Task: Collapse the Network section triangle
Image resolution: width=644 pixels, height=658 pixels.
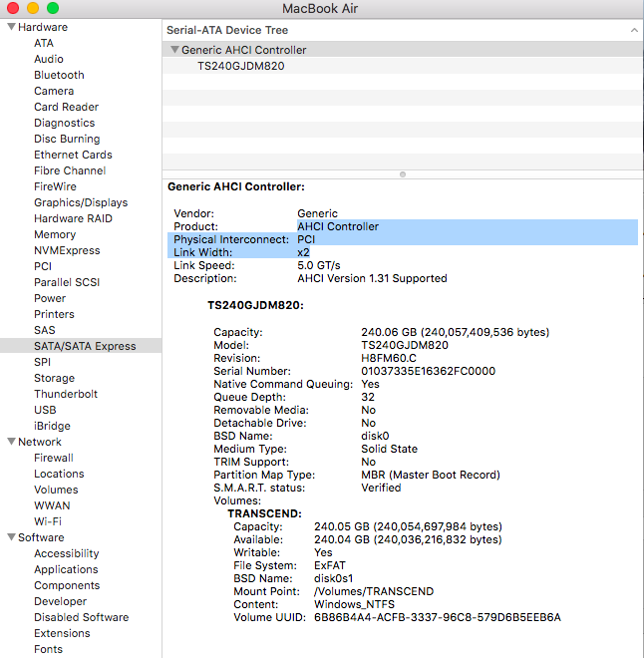Action: pos(12,442)
